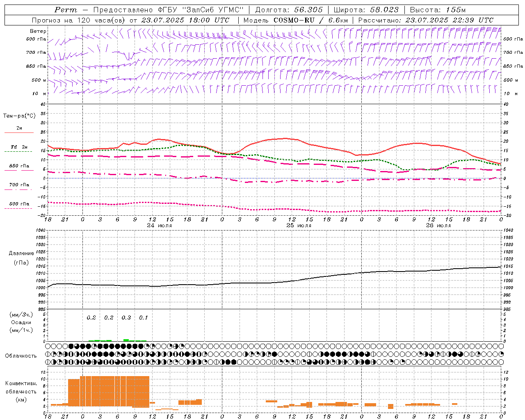525x420 pixels.
Task: Click the "Конвективн." convective cloud label
Action: pos(21,383)
